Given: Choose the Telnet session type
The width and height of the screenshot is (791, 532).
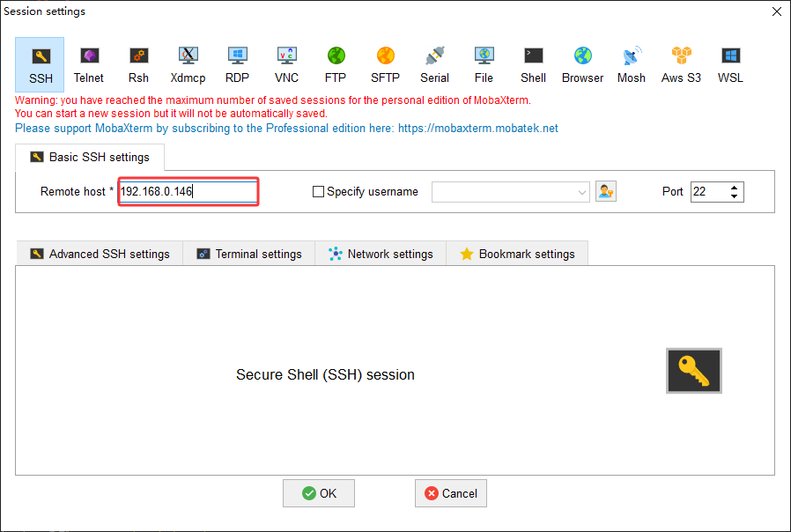Looking at the screenshot, I should point(89,64).
